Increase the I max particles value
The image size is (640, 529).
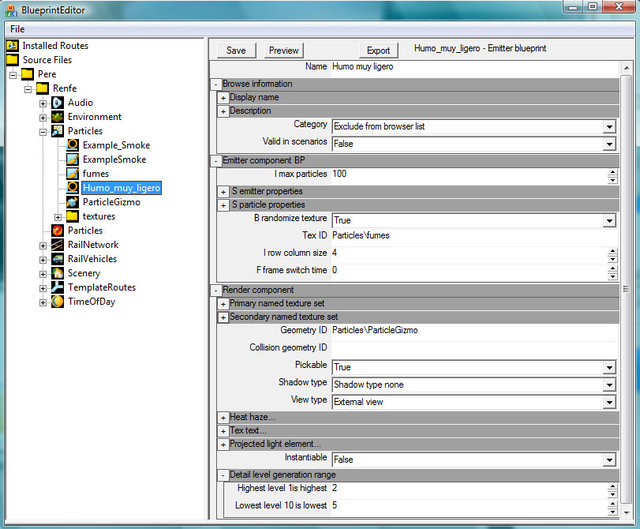point(611,171)
